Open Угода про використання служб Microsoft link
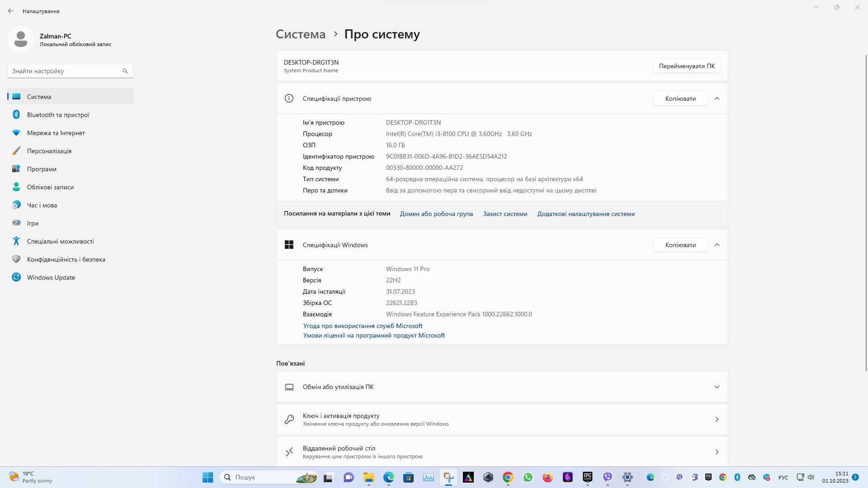This screenshot has height=488, width=868. click(363, 326)
